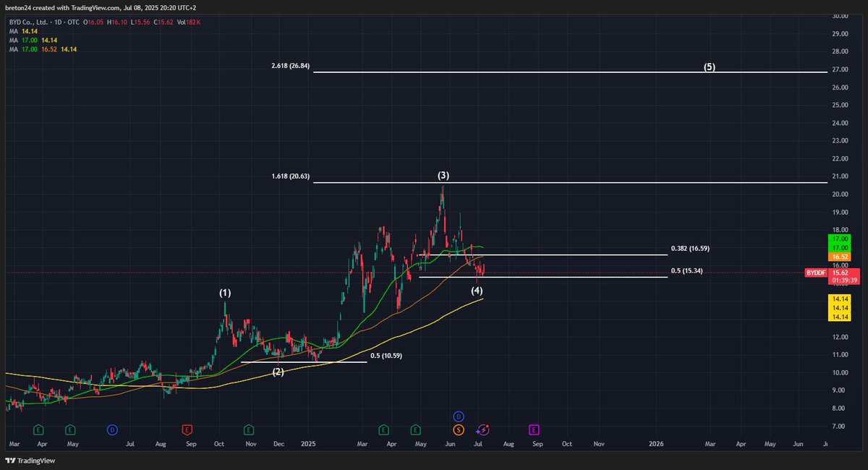Select the 0.5 (10.59) retracement label
This screenshot has width=868, height=470.
(x=386, y=356)
